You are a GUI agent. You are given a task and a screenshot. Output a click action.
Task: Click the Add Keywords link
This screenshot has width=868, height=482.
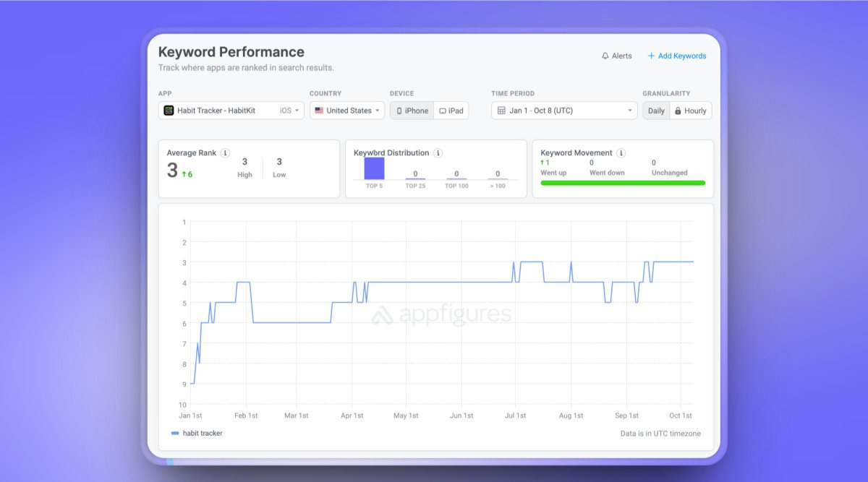(681, 56)
